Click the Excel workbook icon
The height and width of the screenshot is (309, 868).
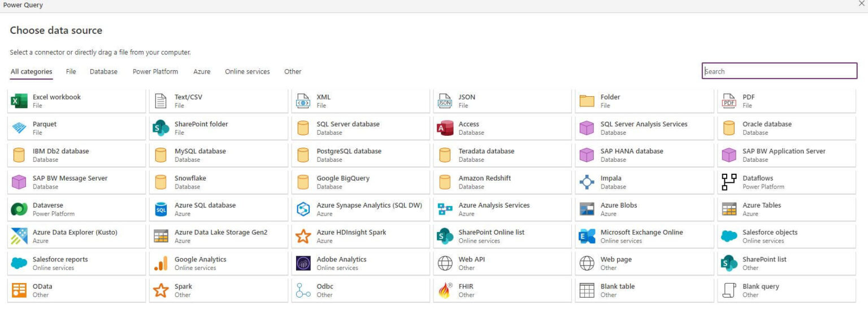(x=19, y=101)
